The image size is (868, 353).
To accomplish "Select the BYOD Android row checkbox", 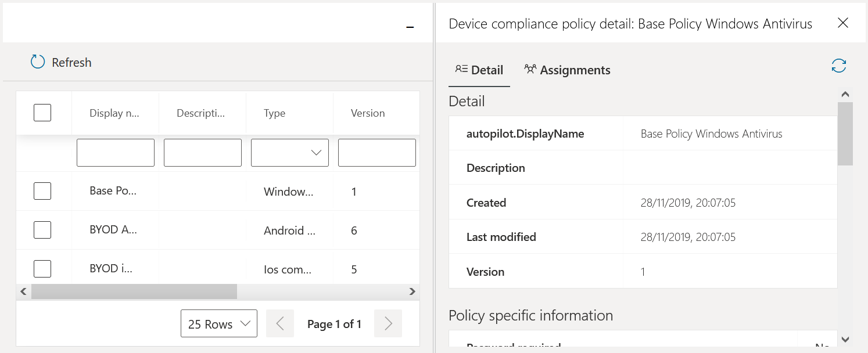I will point(42,230).
